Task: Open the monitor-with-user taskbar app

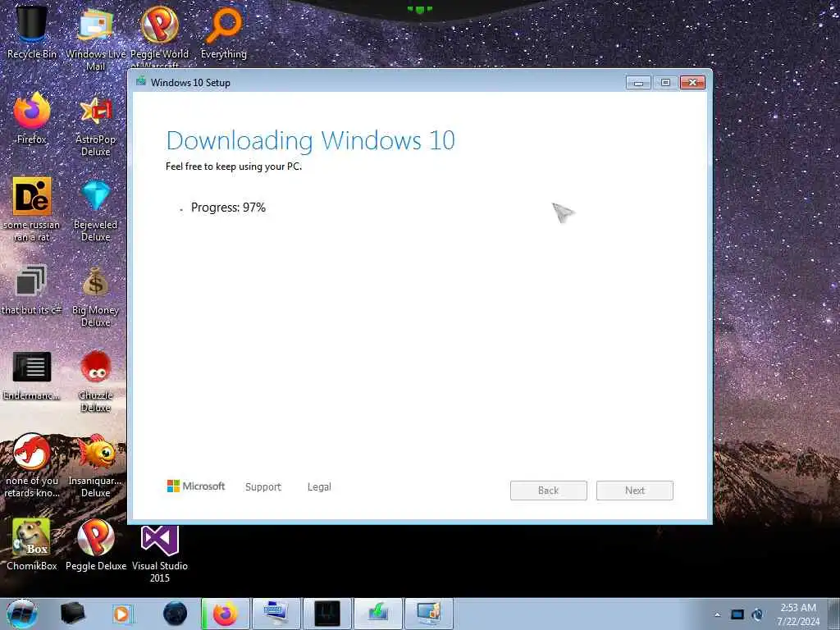Action: [429, 614]
